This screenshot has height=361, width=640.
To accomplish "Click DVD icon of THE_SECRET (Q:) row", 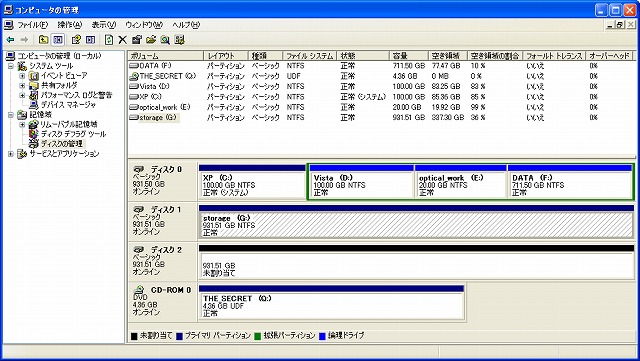I will (134, 76).
